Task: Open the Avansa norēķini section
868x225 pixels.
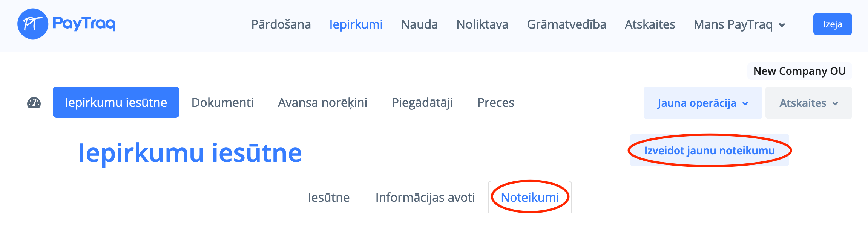Action: coord(322,103)
